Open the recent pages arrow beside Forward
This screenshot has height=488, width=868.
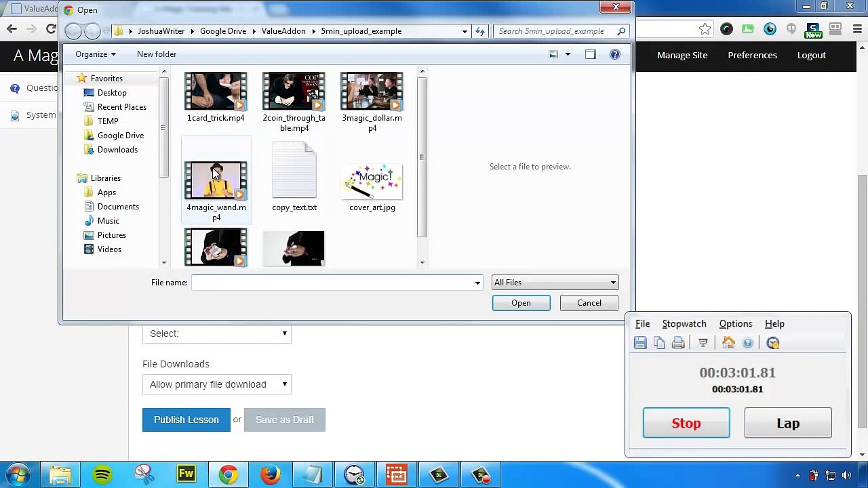click(104, 31)
